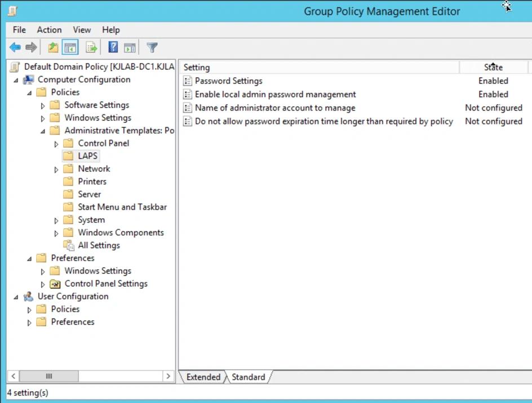Switch to the Extended tab
The image size is (532, 403).
(203, 377)
